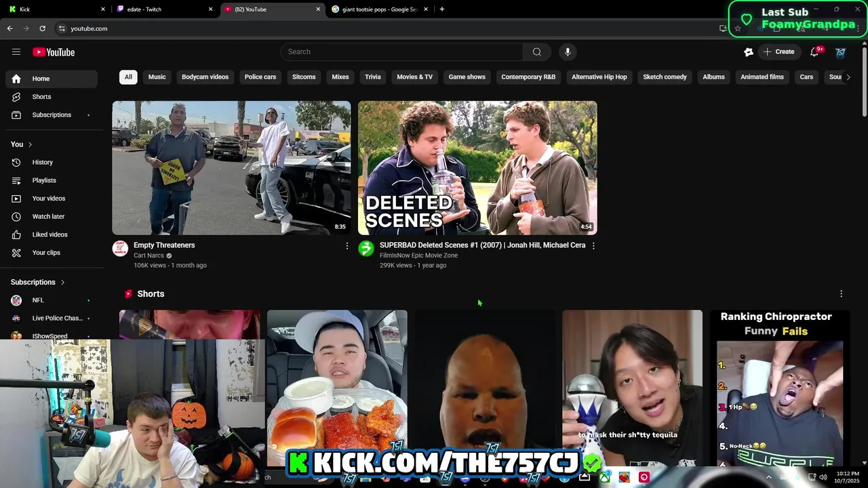Select the Game shows chip

(x=467, y=77)
